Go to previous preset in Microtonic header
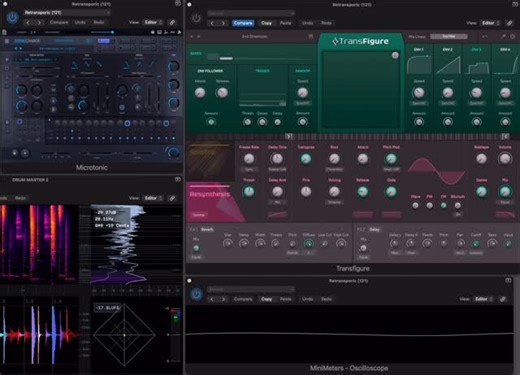This screenshot has width=520, height=375. point(28,22)
